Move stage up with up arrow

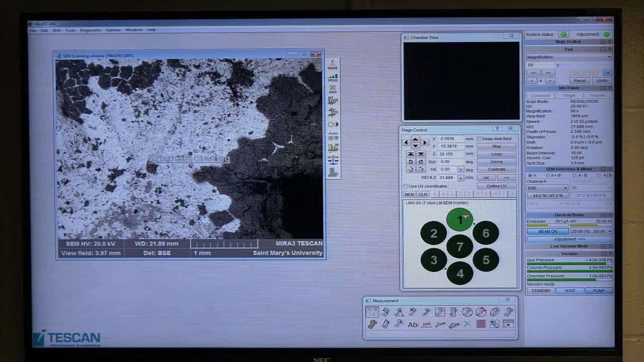(x=415, y=139)
